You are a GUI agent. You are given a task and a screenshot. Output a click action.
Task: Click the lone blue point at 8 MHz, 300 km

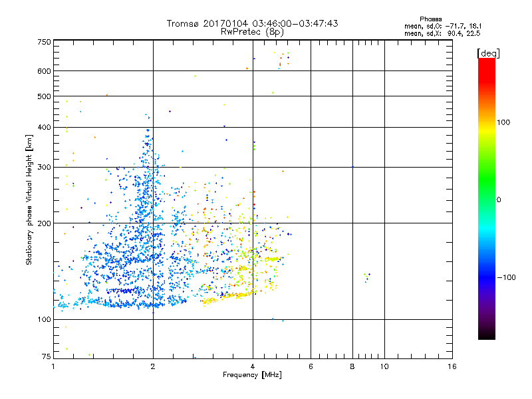click(x=353, y=167)
